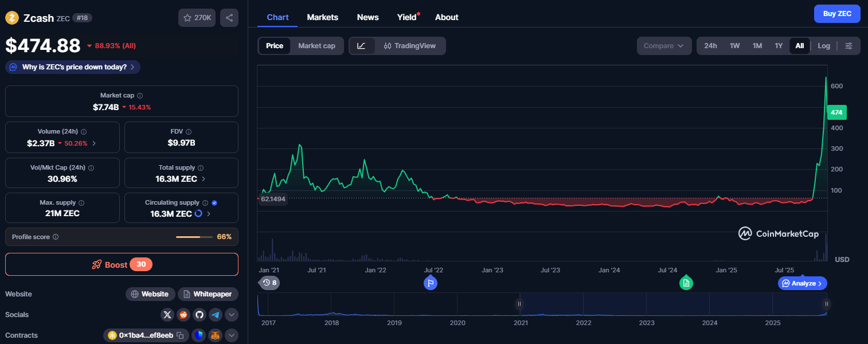Image resolution: width=868 pixels, height=344 pixels.
Task: Switch chart to Market cap view
Action: tap(316, 46)
